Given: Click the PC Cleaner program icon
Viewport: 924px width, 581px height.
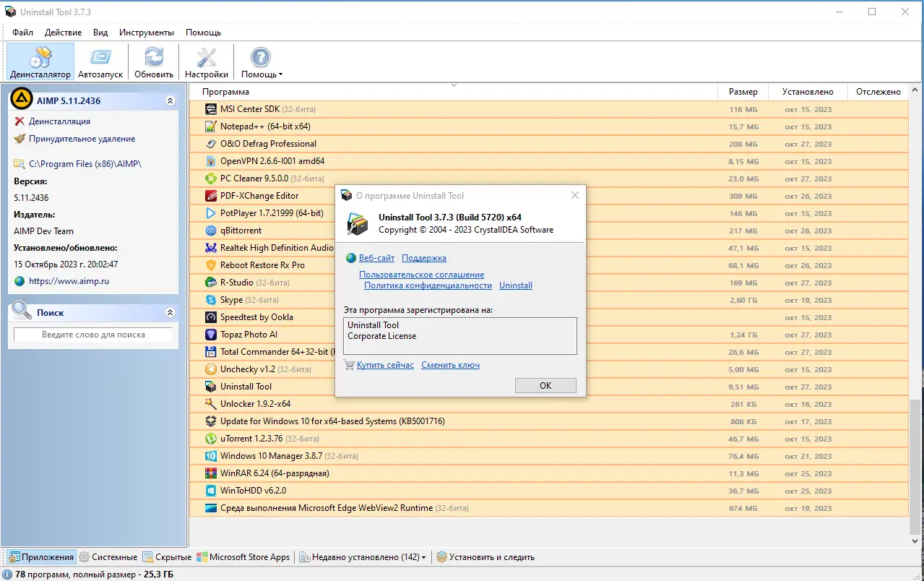Looking at the screenshot, I should (x=211, y=178).
